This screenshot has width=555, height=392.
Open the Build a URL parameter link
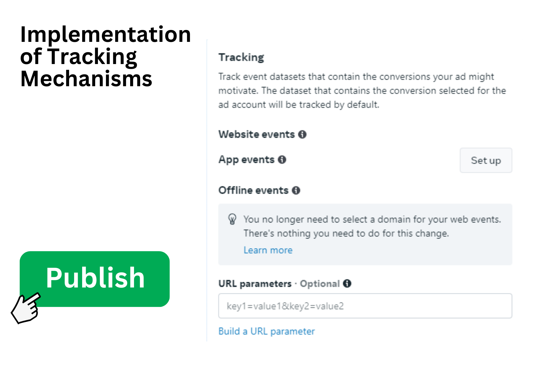coord(266,331)
